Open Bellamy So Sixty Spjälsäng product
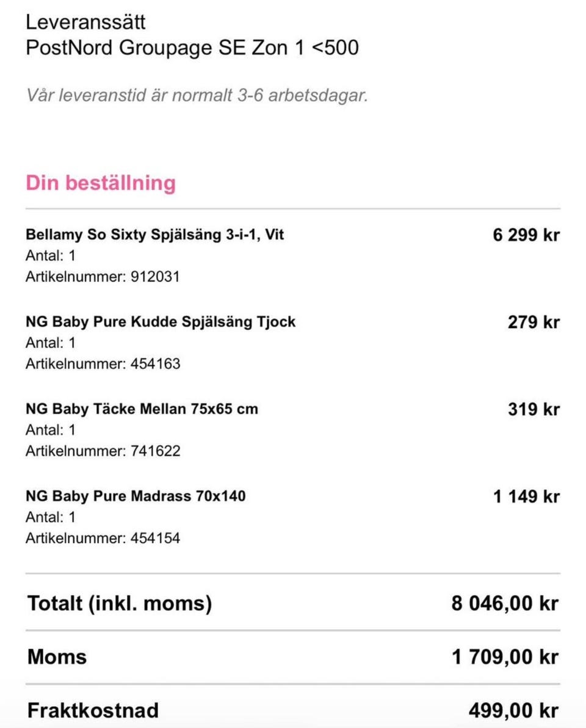Image resolution: width=586 pixels, height=728 pixels. pos(154,235)
